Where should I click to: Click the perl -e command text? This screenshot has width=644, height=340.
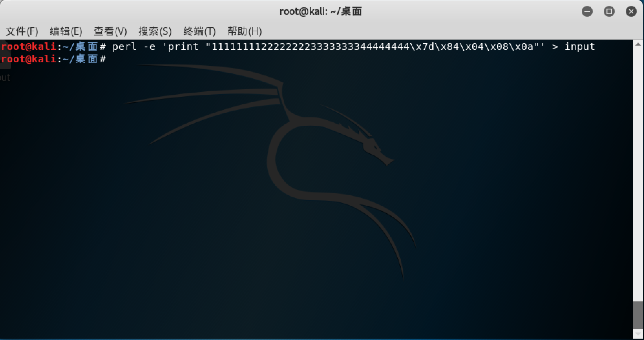[353, 47]
